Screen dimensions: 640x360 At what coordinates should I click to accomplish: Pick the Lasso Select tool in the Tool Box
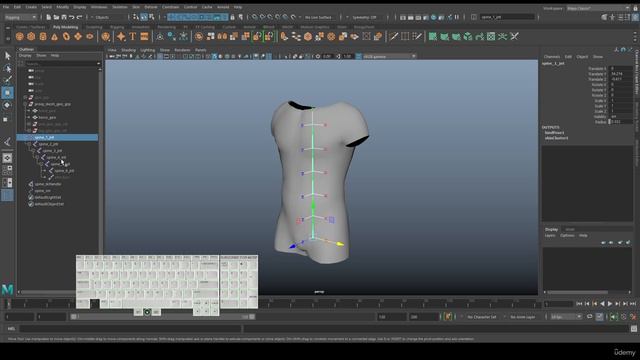[7, 68]
